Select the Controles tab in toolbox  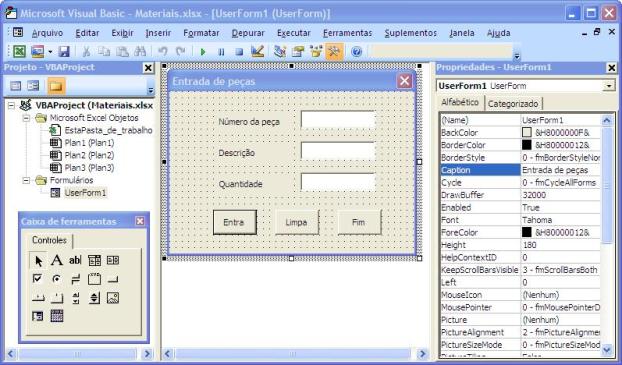49,240
